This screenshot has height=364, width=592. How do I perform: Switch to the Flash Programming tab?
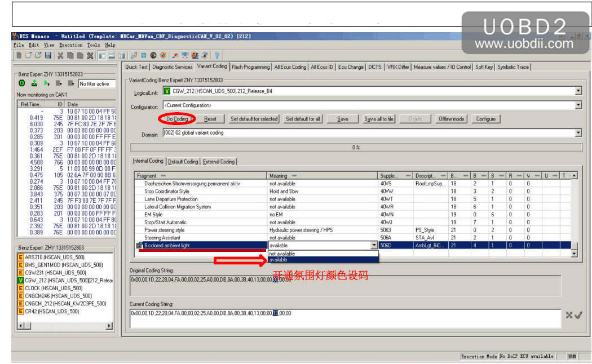(x=251, y=66)
